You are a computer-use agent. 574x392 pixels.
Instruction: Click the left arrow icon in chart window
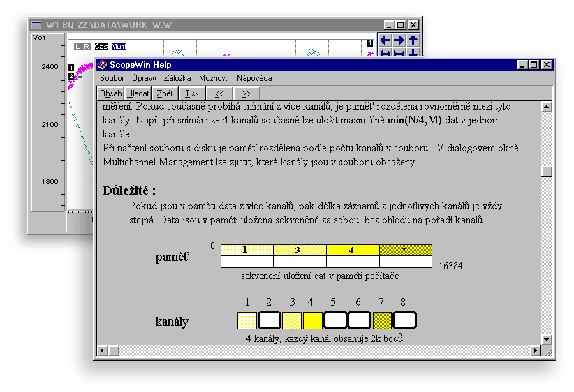pyautogui.click(x=385, y=40)
